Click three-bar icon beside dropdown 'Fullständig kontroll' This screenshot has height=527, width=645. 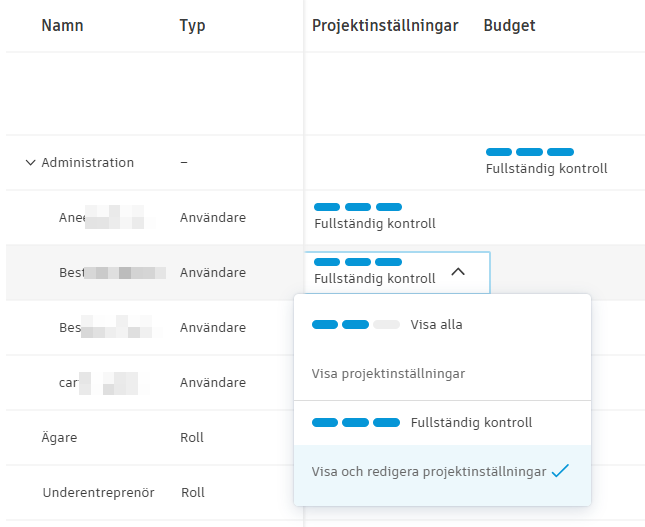355,423
